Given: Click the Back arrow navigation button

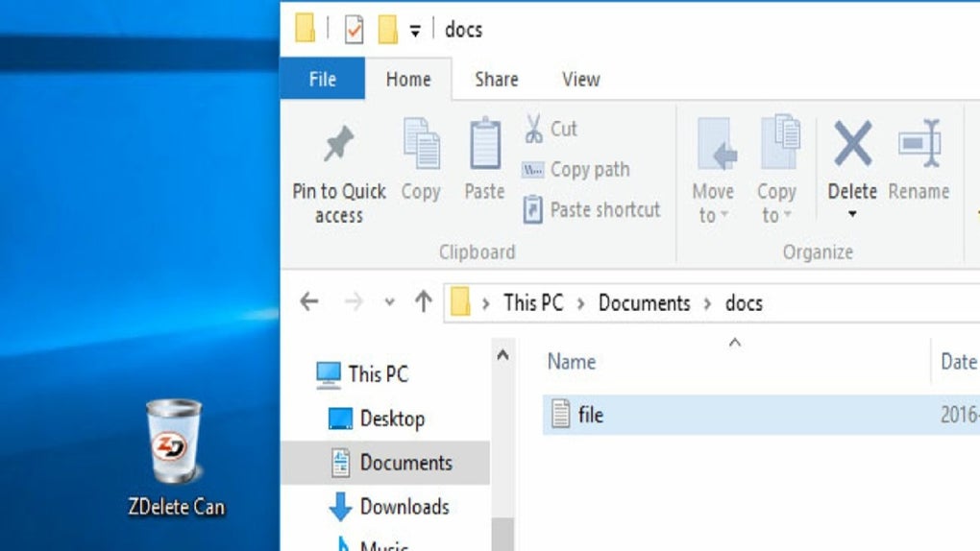Looking at the screenshot, I should (x=309, y=301).
